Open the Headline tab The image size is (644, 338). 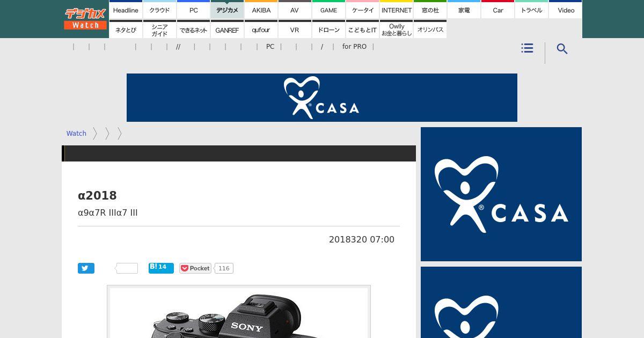click(126, 10)
